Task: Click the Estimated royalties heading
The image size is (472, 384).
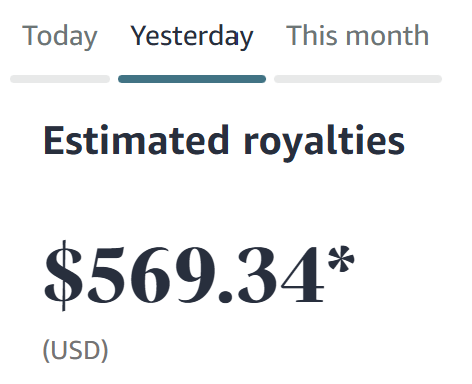Action: coord(224,143)
